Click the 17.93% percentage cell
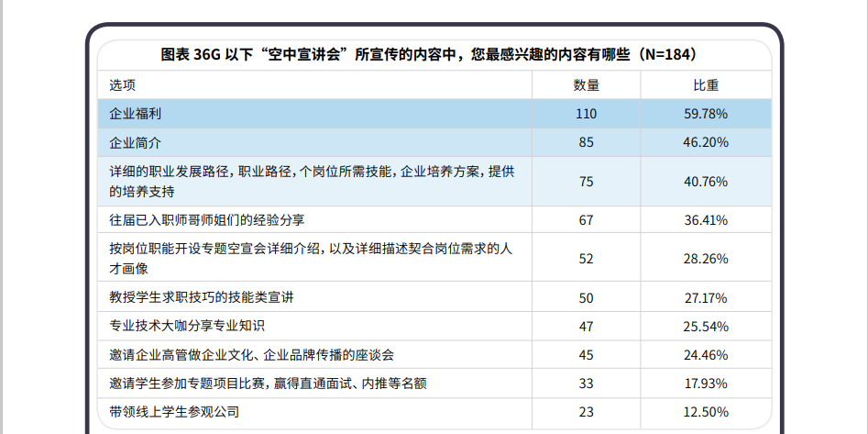 click(706, 384)
